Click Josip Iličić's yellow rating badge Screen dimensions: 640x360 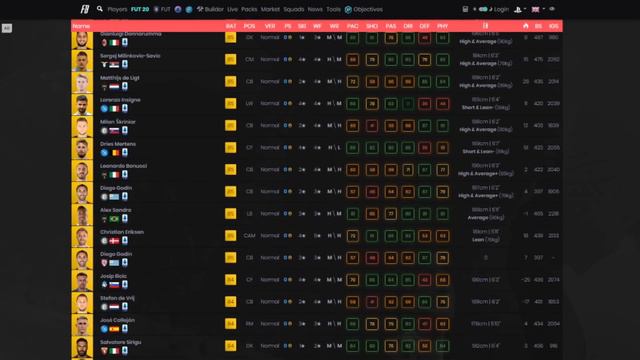click(231, 280)
